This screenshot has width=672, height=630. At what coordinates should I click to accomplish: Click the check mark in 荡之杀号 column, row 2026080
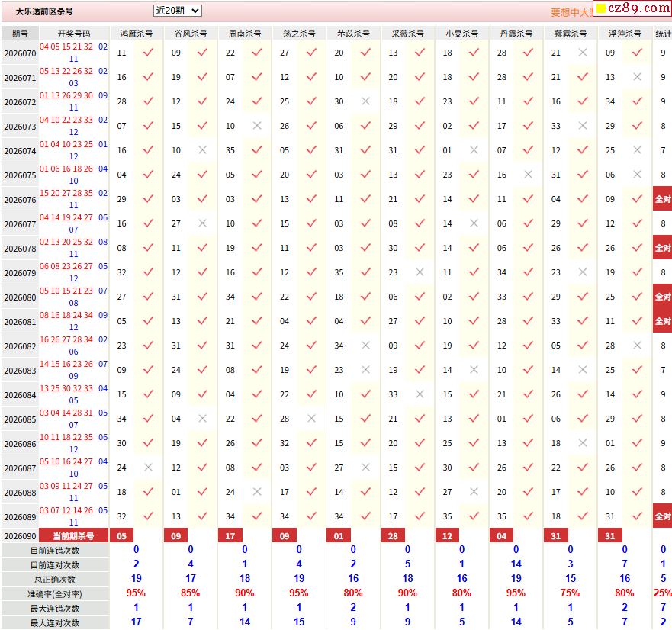click(x=311, y=297)
